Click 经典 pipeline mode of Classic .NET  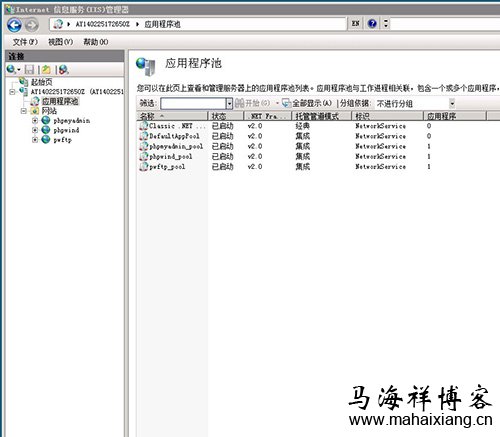303,126
